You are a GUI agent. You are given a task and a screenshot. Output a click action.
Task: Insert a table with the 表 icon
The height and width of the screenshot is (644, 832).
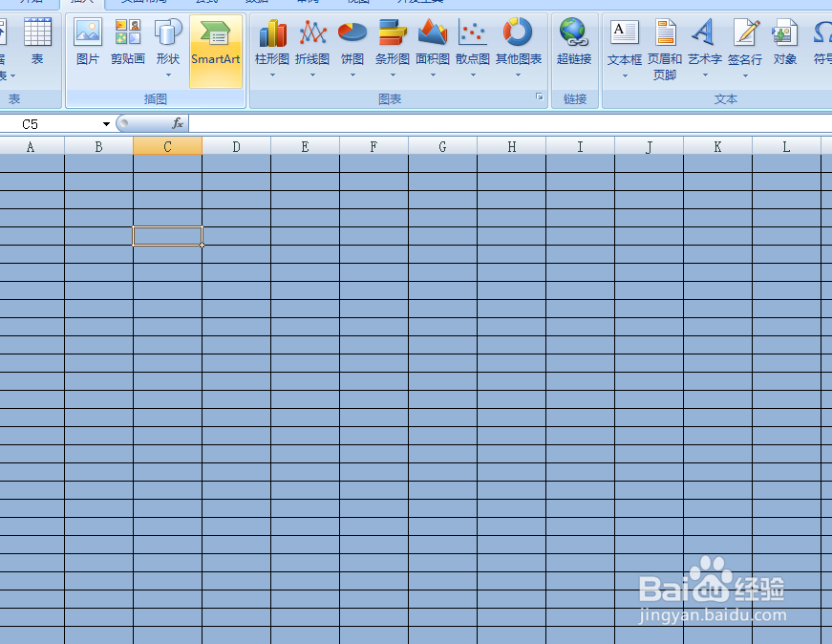click(37, 41)
